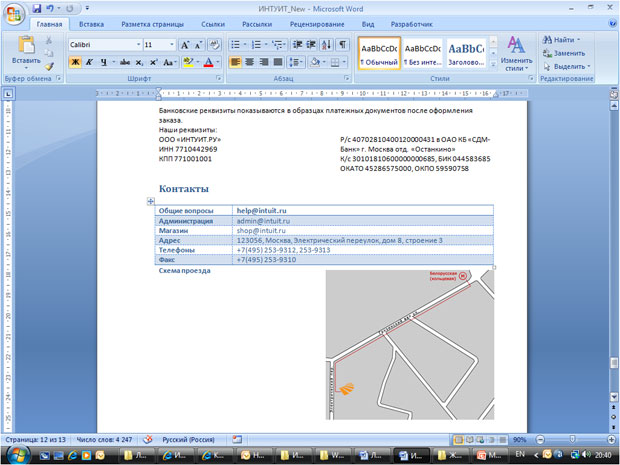Expand the font color arrow
Image resolution: width=620 pixels, height=465 pixels.
(x=217, y=62)
